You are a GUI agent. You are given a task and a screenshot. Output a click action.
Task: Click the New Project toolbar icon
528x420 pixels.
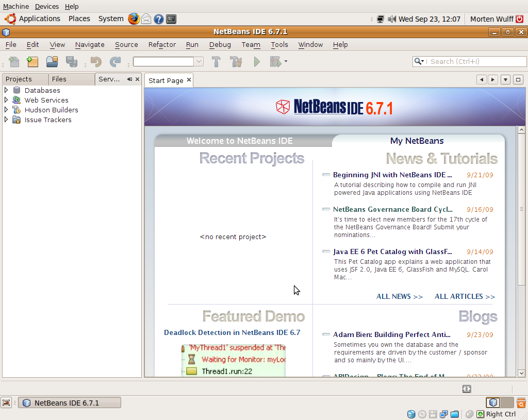point(32,62)
